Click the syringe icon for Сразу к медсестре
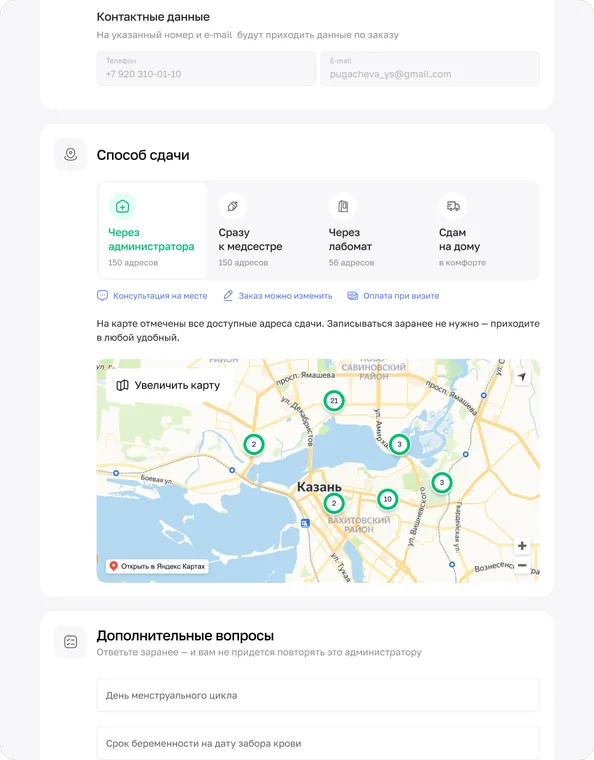This screenshot has width=594, height=760. click(233, 206)
